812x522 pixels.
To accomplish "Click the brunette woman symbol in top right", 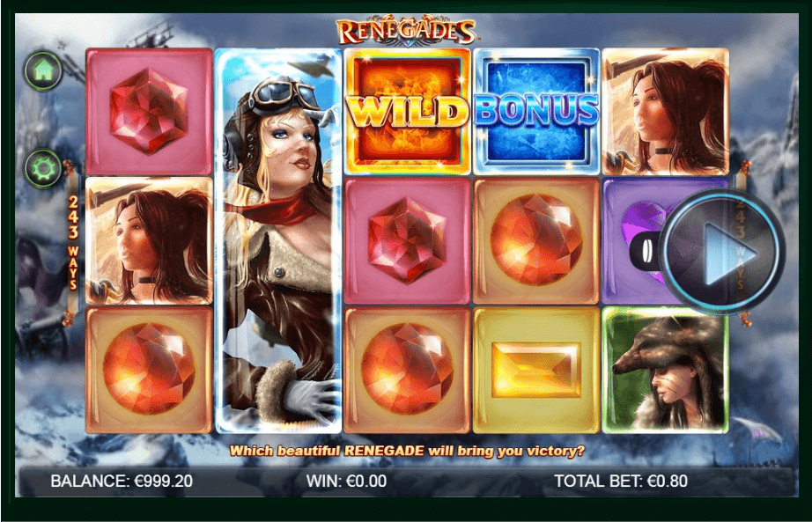I will 666,111.
